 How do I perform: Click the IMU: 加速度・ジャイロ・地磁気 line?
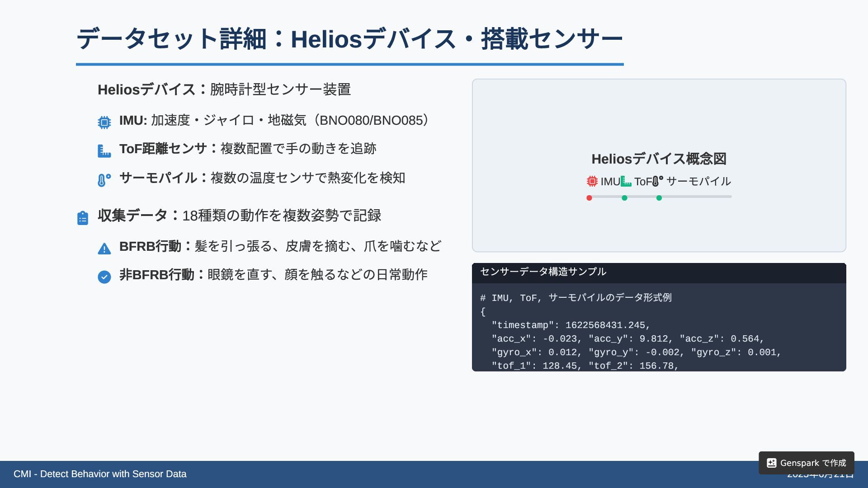[274, 121]
